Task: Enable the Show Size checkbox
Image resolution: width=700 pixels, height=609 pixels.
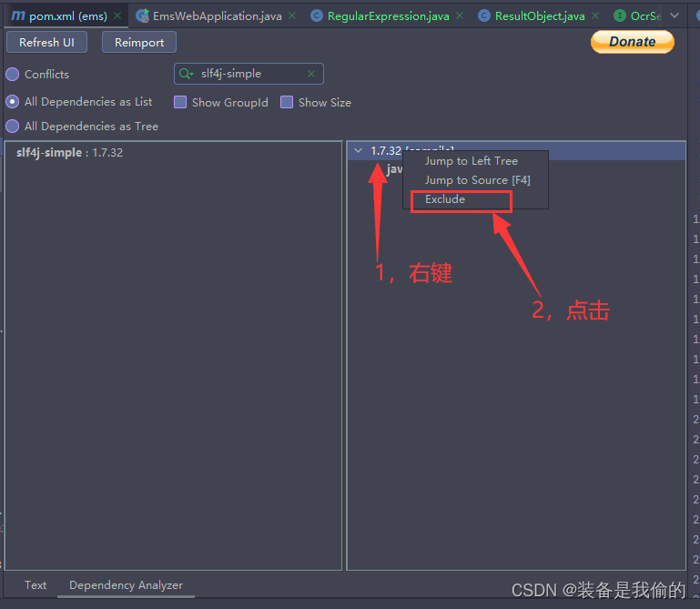Action: click(x=287, y=102)
